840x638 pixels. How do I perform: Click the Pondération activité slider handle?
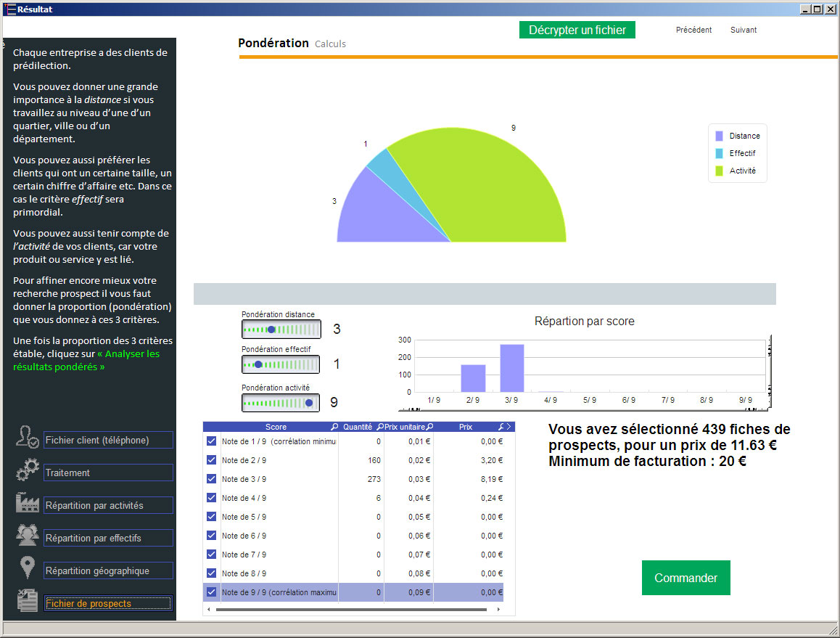(x=308, y=403)
